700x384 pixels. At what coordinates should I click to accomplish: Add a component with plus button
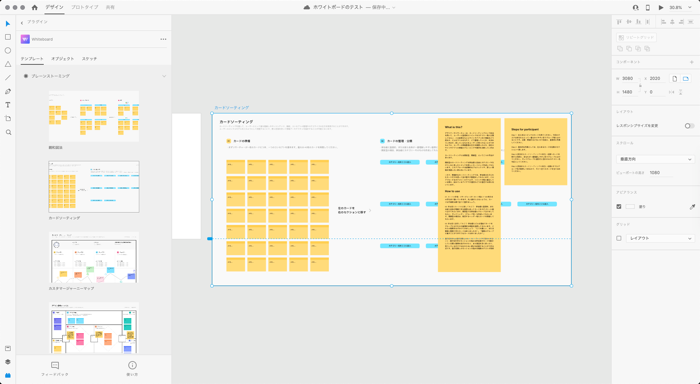pos(692,62)
